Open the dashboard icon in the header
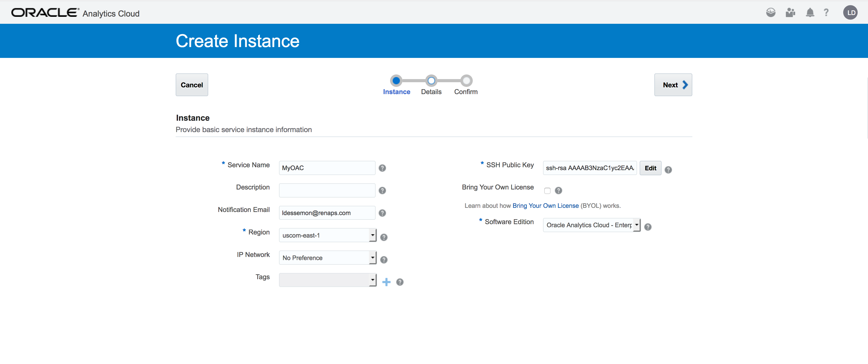 point(771,12)
